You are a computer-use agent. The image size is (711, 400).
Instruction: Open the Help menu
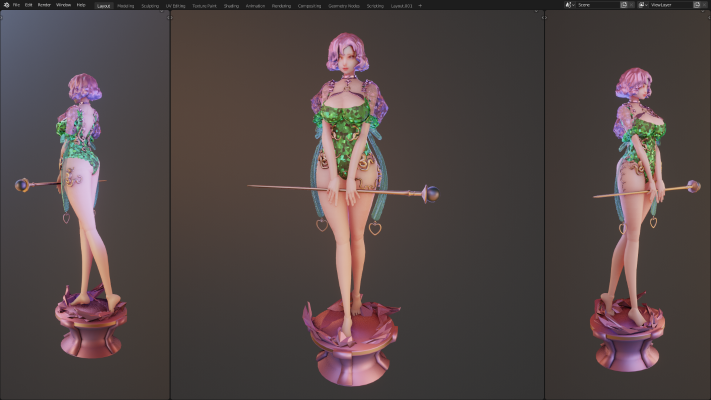pyautogui.click(x=81, y=5)
